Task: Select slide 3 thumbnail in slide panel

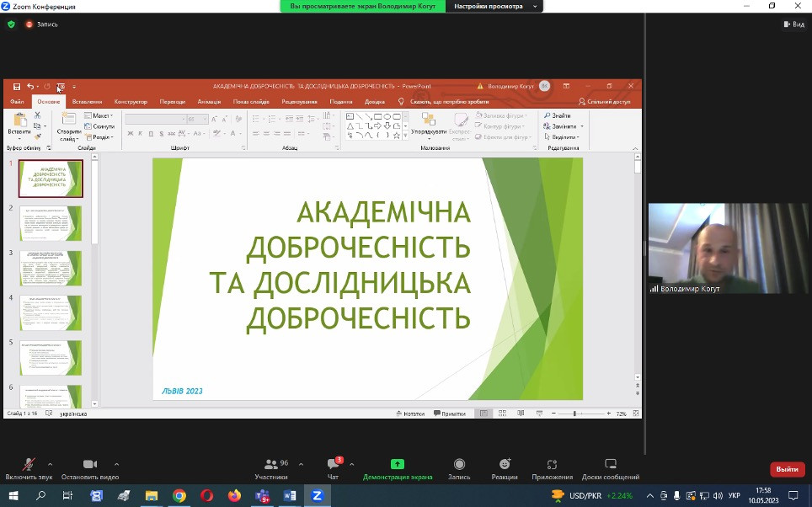Action: 51,268
